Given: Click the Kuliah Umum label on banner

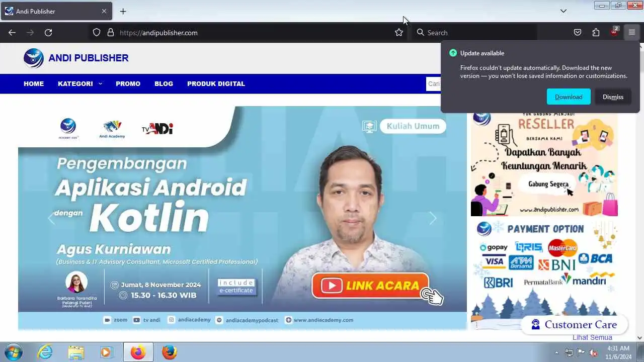Looking at the screenshot, I should (413, 126).
